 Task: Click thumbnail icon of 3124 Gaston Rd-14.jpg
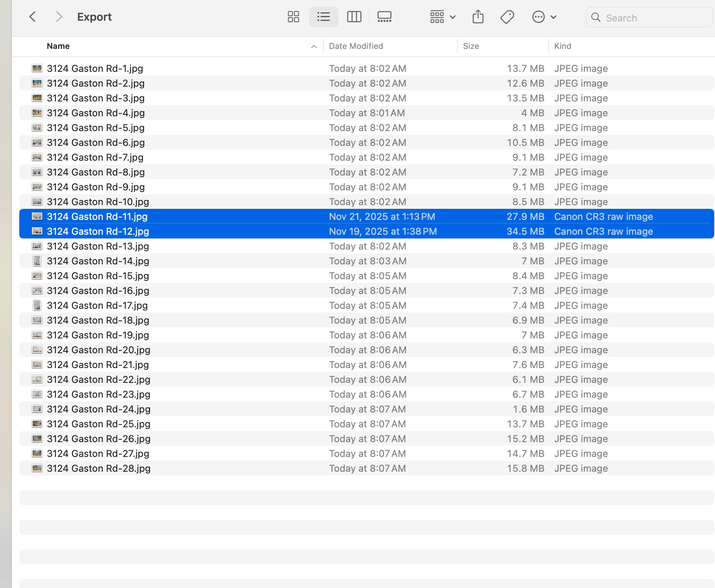click(x=37, y=261)
